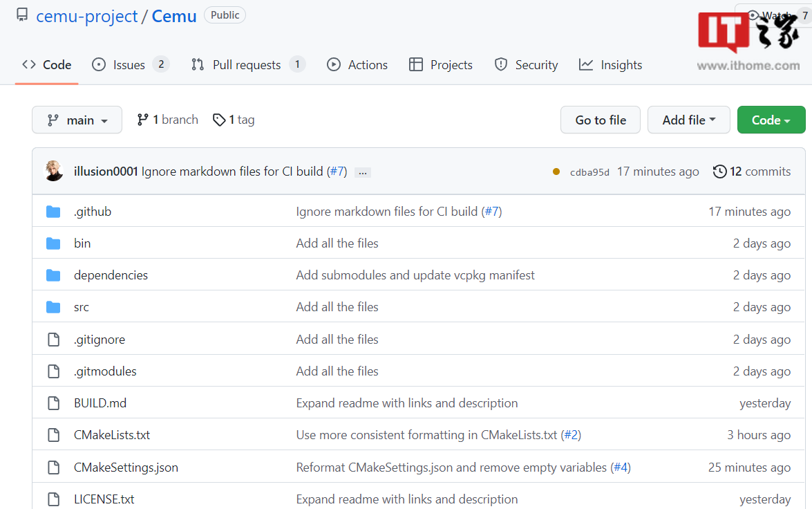Click the bin folder icon
Image resolution: width=812 pixels, height=509 pixels.
[x=53, y=243]
